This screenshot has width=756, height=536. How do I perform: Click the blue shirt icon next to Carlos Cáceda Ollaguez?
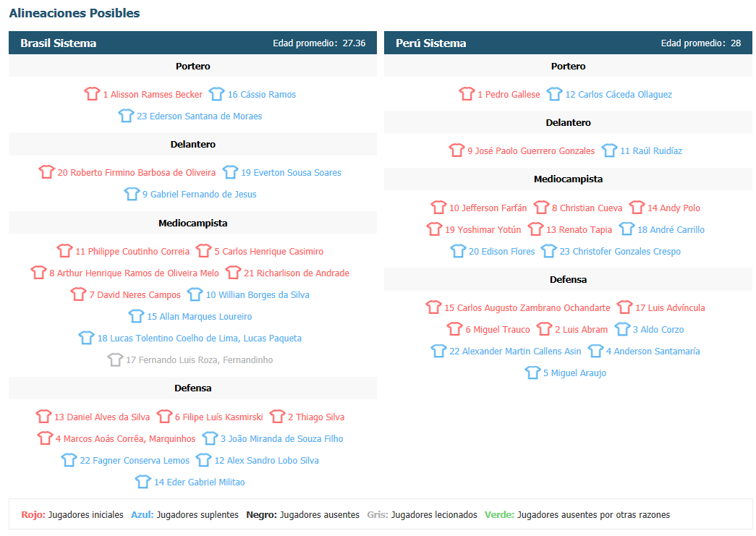(x=554, y=93)
